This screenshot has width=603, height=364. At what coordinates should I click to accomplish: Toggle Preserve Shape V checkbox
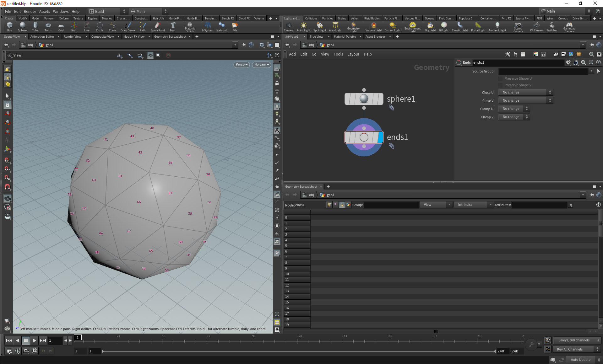coord(501,85)
